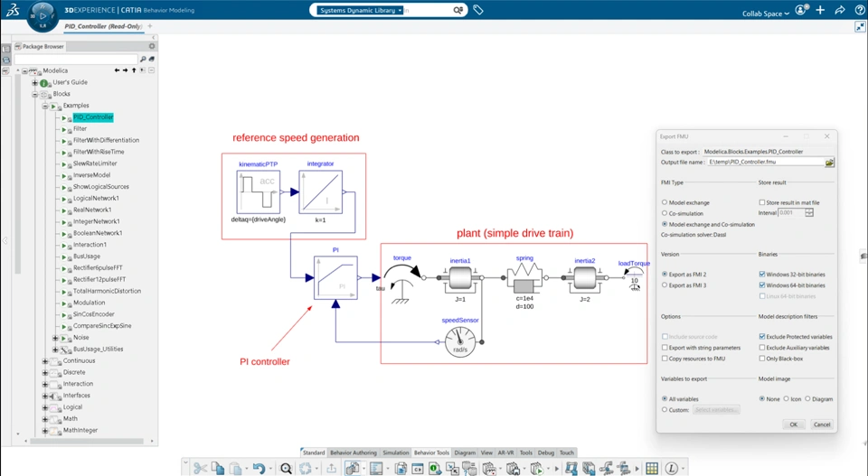868x476 pixels.
Task: Uncheck Windows 32-bit binaries
Action: pos(761,275)
